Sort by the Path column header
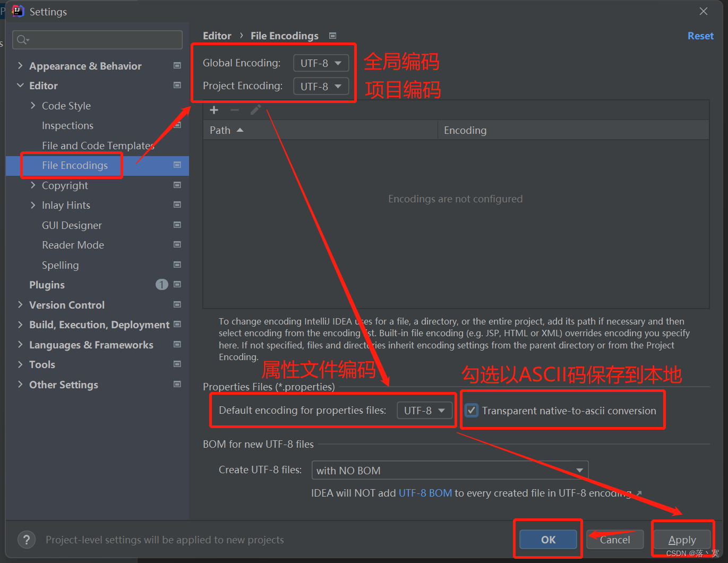The height and width of the screenshot is (563, 728). click(320, 130)
